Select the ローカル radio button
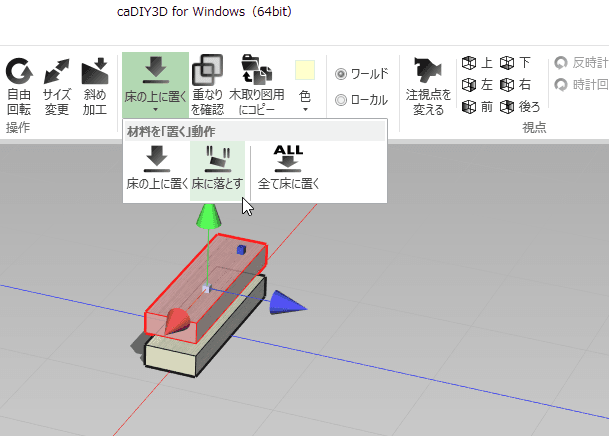Image resolution: width=609 pixels, height=436 pixels. (x=341, y=100)
